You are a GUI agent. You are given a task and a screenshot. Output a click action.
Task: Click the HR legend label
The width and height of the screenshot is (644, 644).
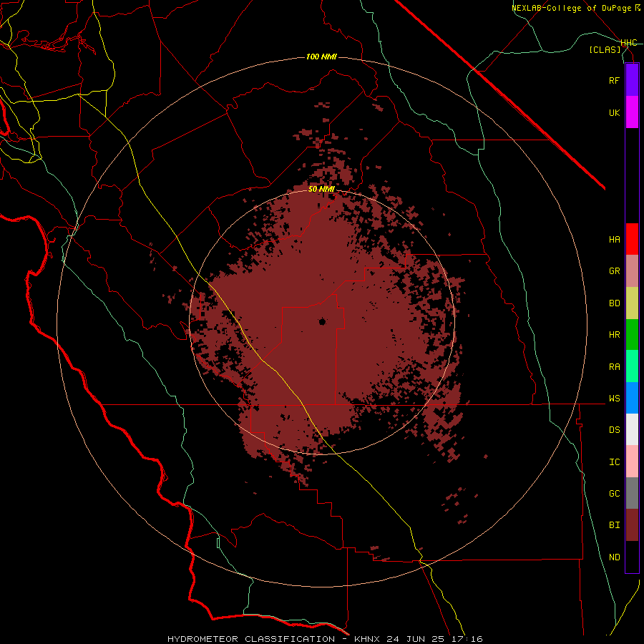point(614,334)
